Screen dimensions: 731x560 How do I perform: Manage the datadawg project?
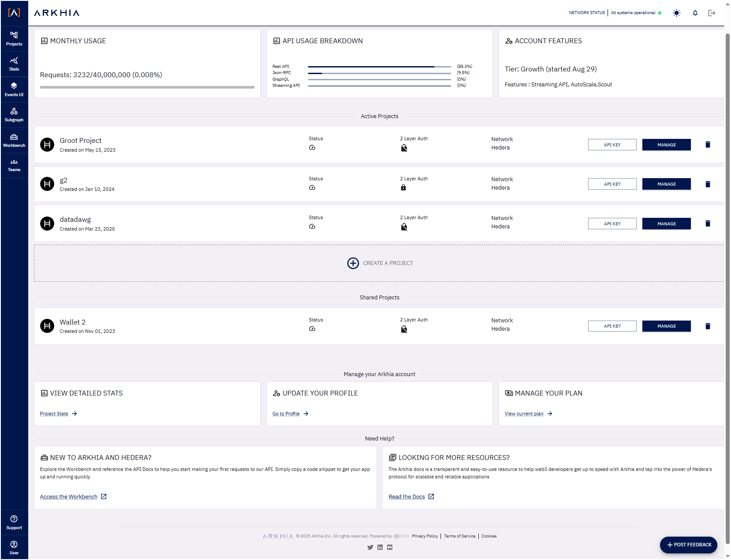[x=666, y=224]
